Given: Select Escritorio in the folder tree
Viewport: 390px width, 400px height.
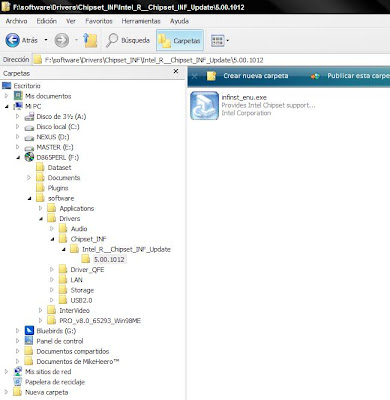Looking at the screenshot, I should [27, 86].
